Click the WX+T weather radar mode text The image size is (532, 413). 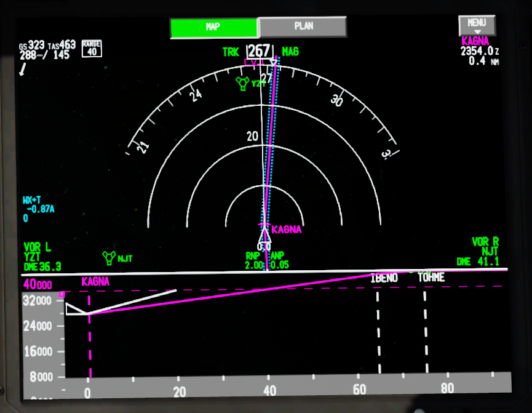31,200
